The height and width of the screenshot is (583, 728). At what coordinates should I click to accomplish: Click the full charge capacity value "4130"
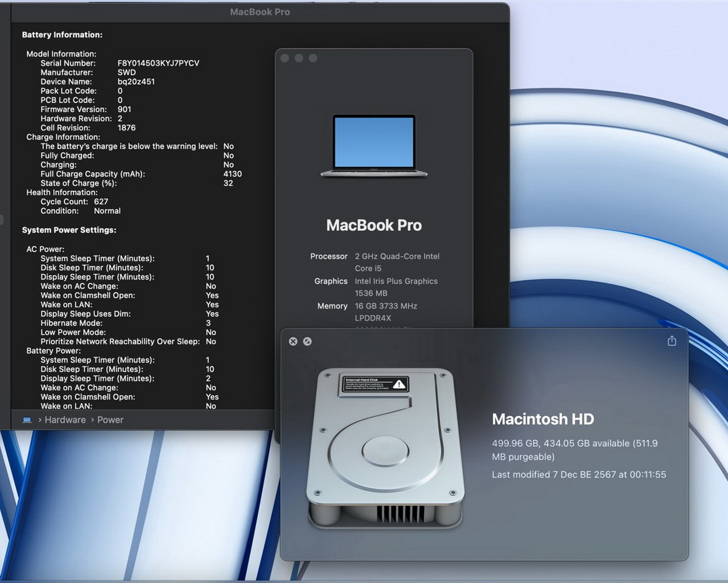click(232, 174)
